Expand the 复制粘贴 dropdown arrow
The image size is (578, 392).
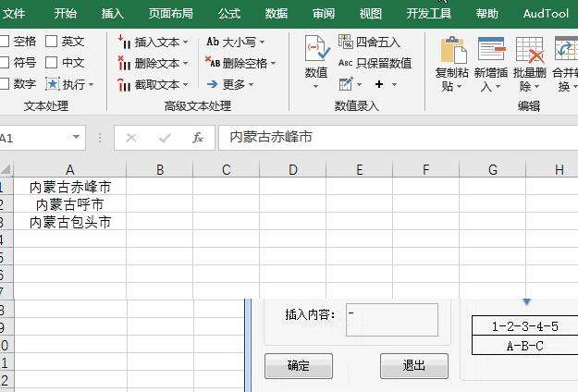pyautogui.click(x=460, y=87)
